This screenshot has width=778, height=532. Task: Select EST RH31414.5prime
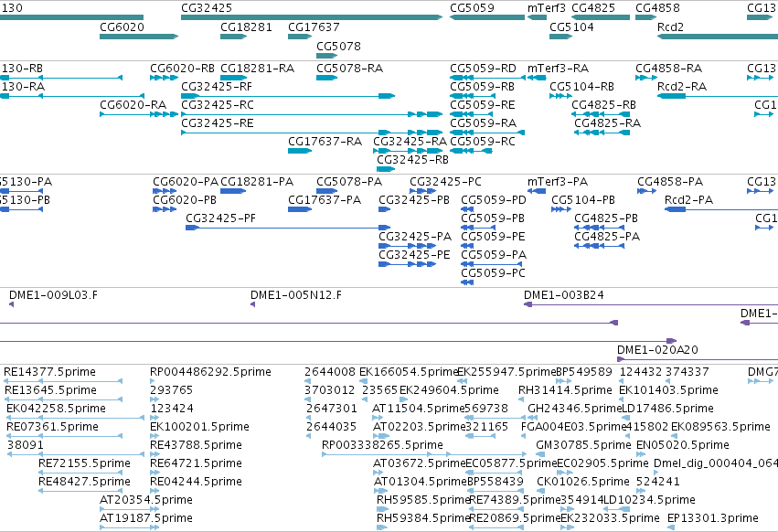click(565, 390)
